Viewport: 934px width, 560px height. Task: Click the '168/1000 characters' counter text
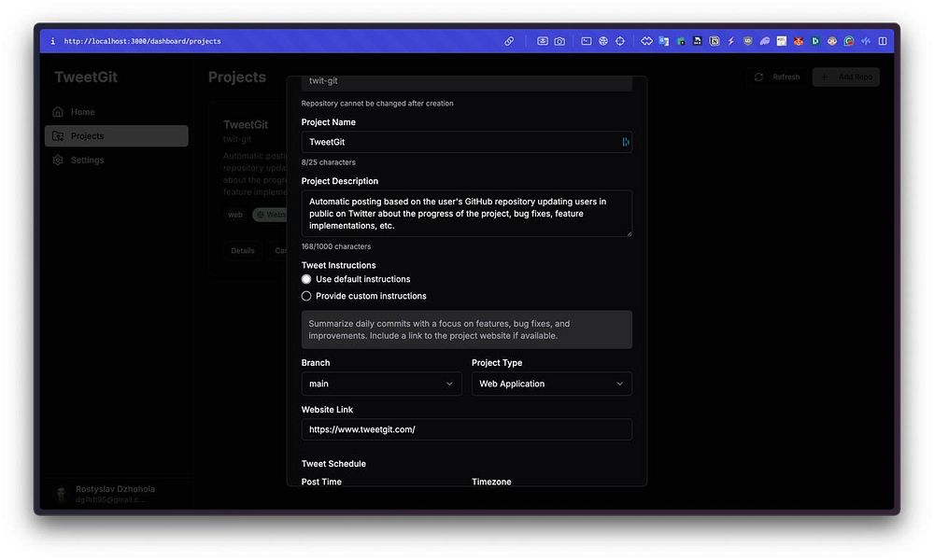coord(336,246)
